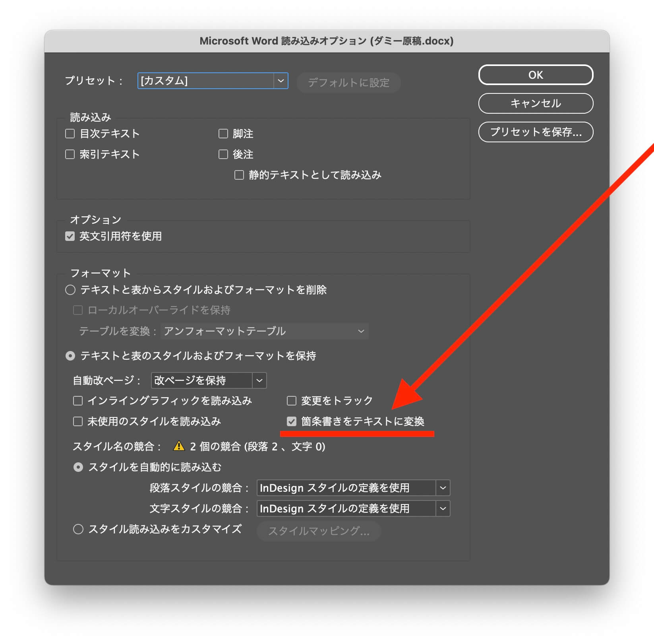This screenshot has width=654, height=644.
Task: Click the デフォルトに設定 button
Action: 348,83
